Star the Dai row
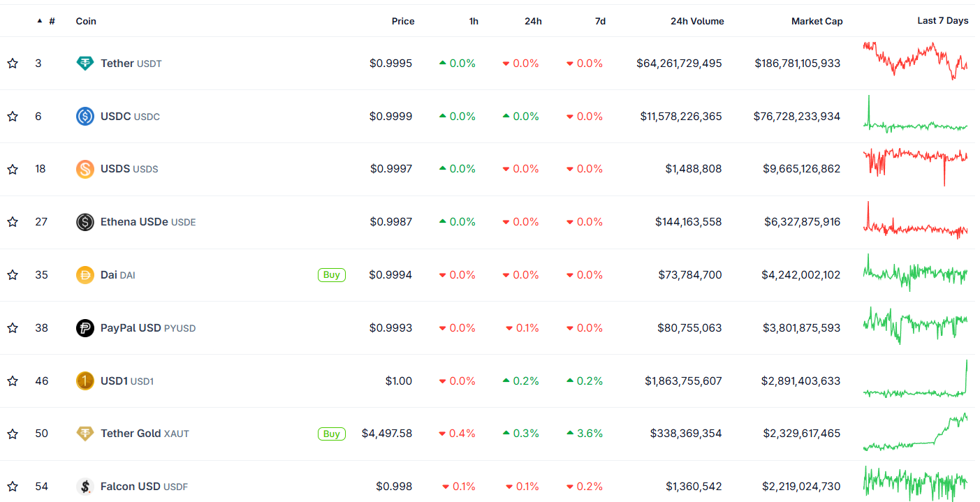Screen dimensions: 980x502 tap(12, 274)
